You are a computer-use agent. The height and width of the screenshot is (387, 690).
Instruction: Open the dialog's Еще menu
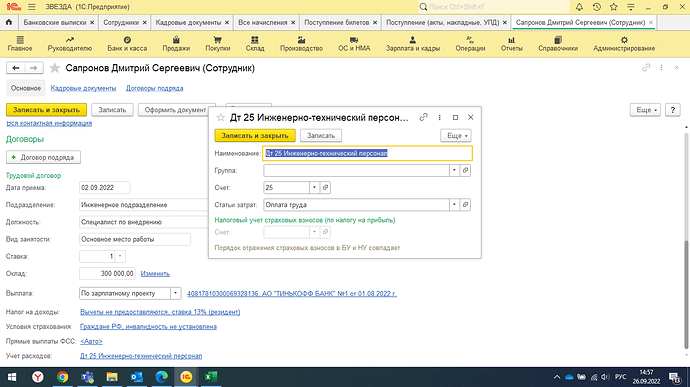[x=455, y=136]
